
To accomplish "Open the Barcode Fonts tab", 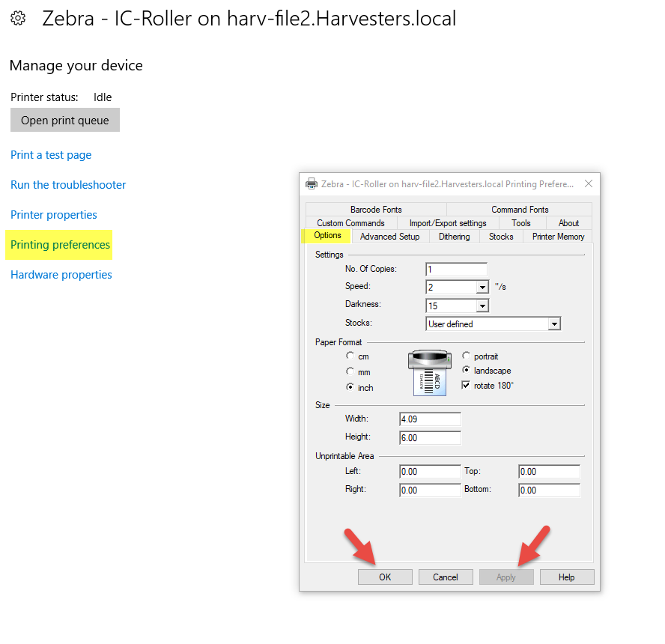I will (376, 210).
